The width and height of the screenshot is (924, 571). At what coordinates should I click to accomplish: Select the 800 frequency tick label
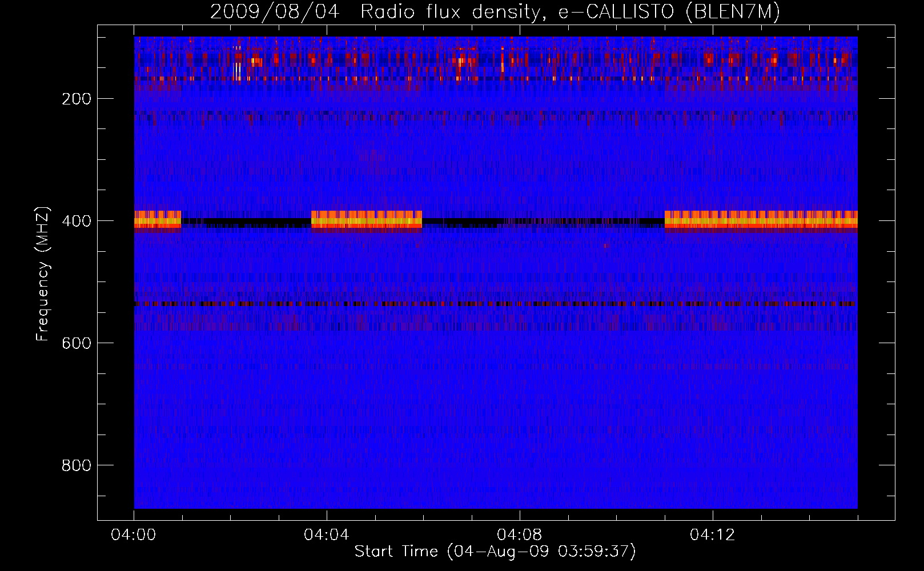tap(77, 465)
